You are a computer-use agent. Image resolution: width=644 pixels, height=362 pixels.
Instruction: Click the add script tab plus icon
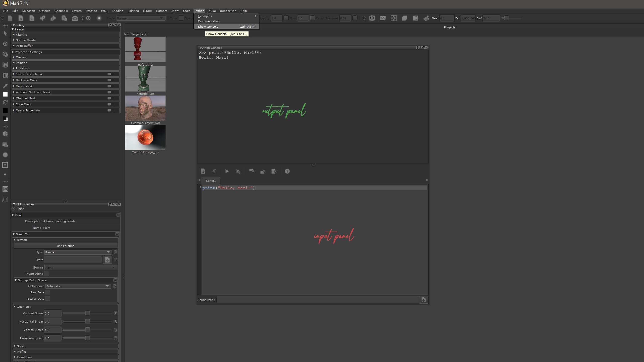(x=199, y=180)
